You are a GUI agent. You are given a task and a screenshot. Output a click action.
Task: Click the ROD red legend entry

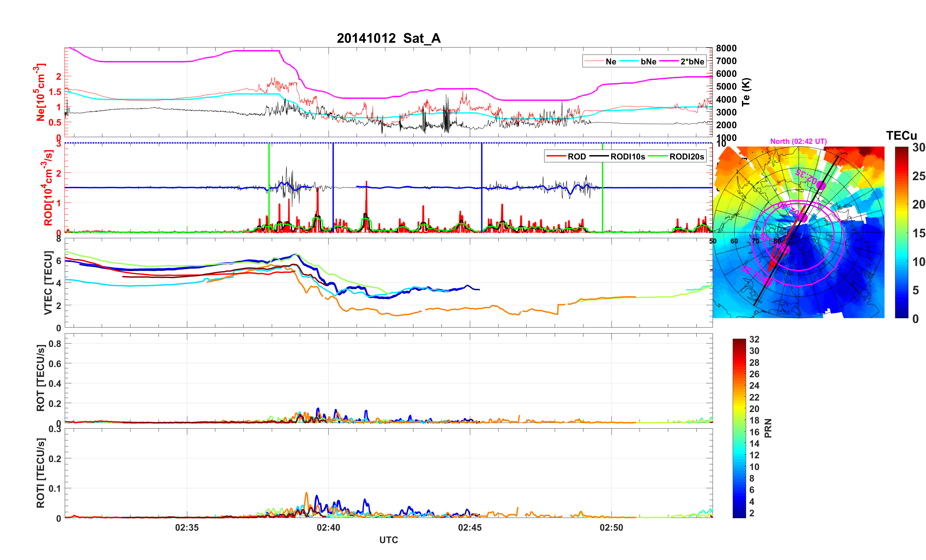pyautogui.click(x=556, y=156)
